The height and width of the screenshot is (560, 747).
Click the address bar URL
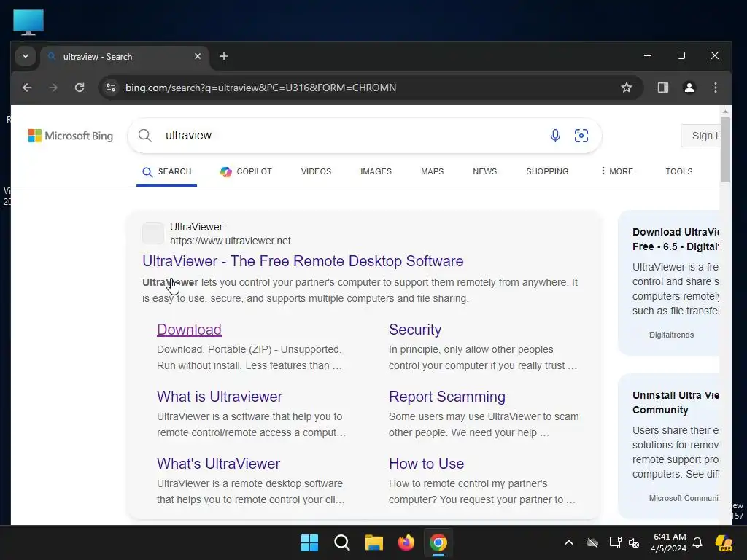[x=260, y=87]
